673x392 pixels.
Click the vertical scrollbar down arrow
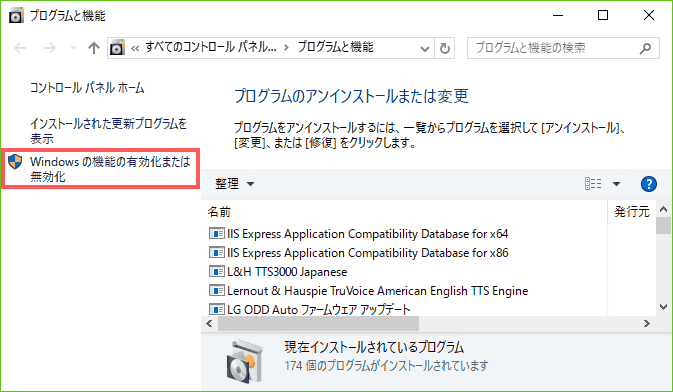pyautogui.click(x=664, y=307)
